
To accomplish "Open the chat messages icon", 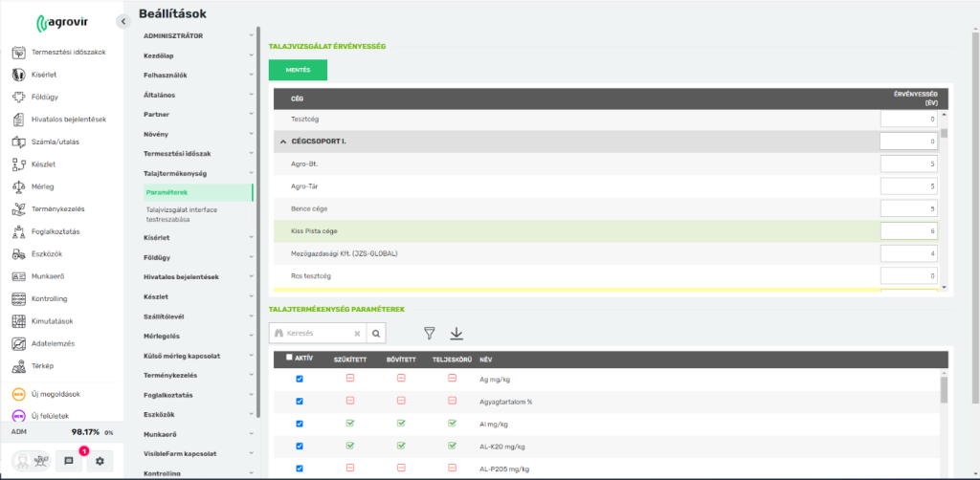I will tap(69, 460).
